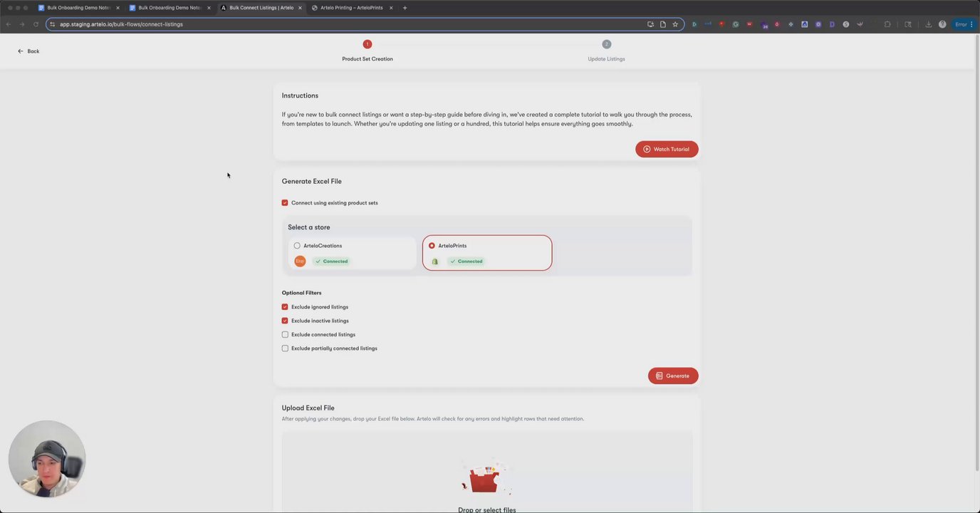Open the browser Downloads icon

pos(929,24)
